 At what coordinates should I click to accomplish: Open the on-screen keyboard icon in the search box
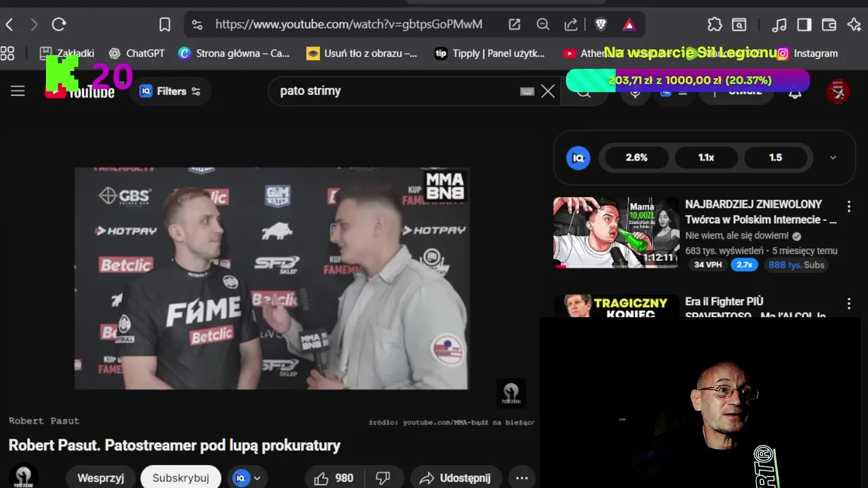coord(527,91)
